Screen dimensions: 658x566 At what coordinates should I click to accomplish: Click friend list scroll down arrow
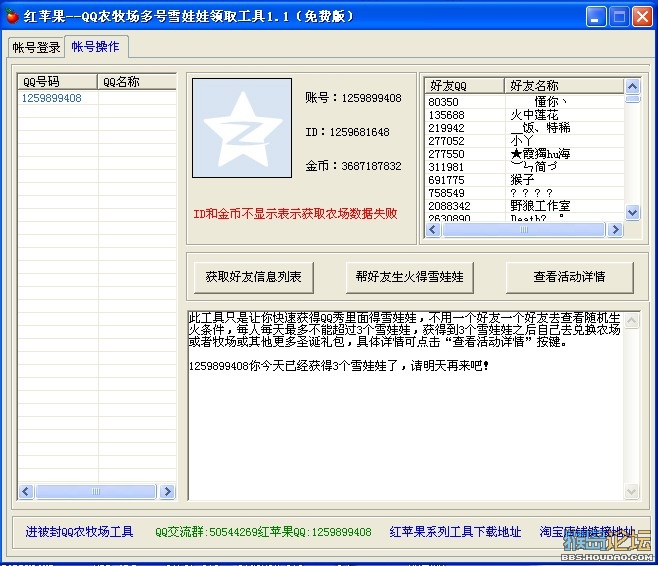[632, 213]
